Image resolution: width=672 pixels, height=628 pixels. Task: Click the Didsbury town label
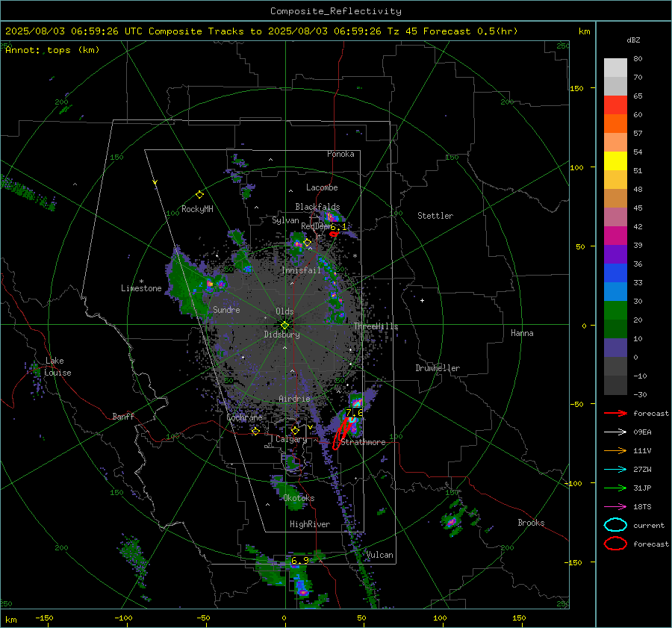coord(281,335)
